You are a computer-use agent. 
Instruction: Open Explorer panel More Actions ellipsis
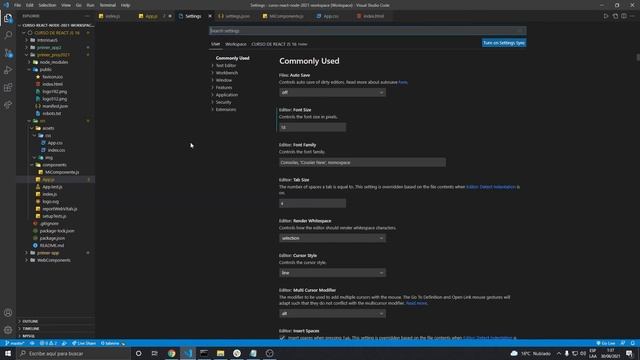87,16
